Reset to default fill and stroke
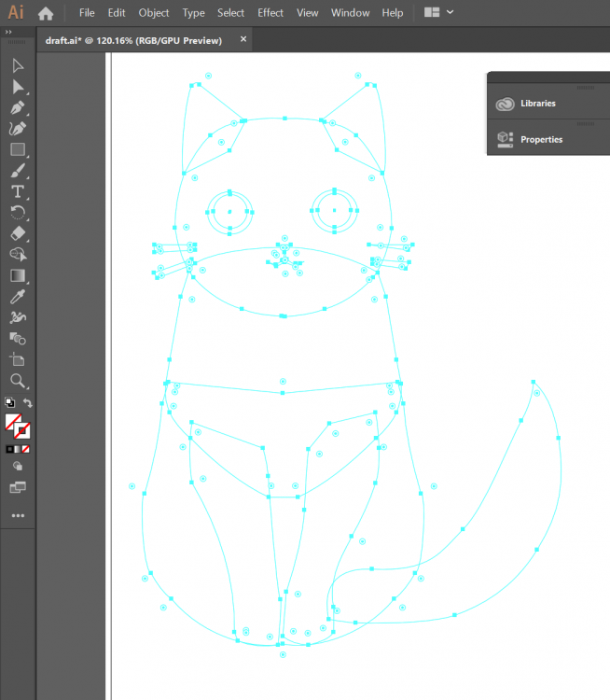This screenshot has height=700, width=610. click(x=8, y=403)
